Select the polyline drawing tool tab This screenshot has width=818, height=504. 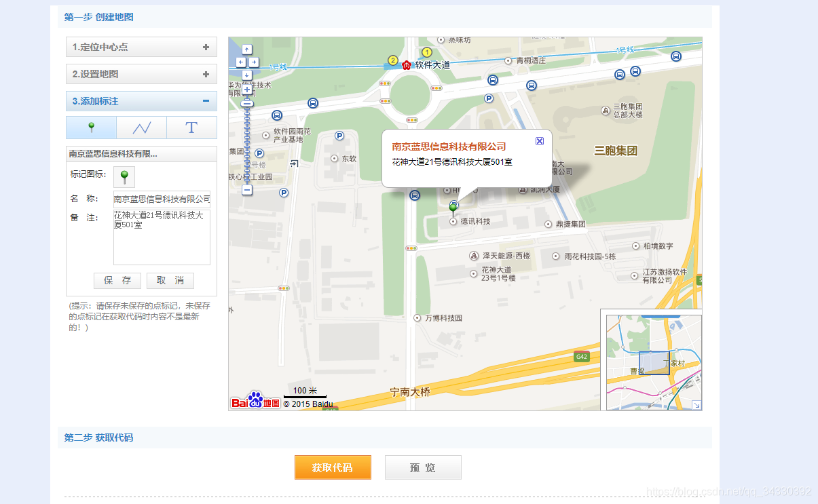coord(142,128)
